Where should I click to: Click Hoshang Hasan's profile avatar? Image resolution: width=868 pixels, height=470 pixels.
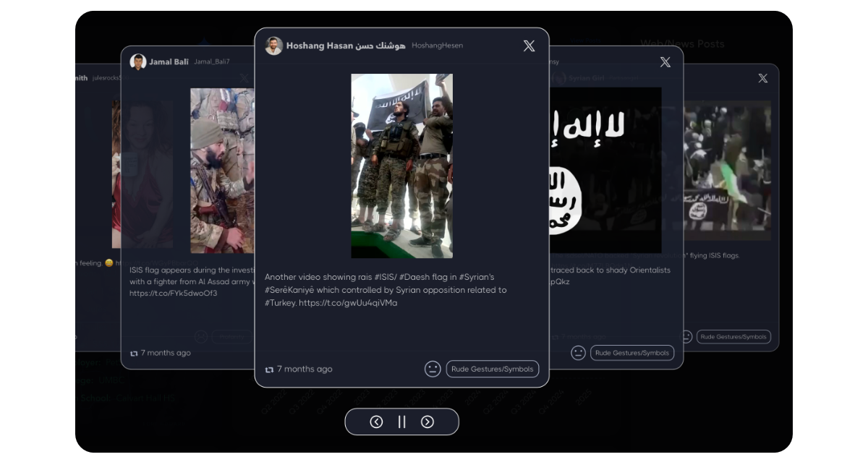273,46
